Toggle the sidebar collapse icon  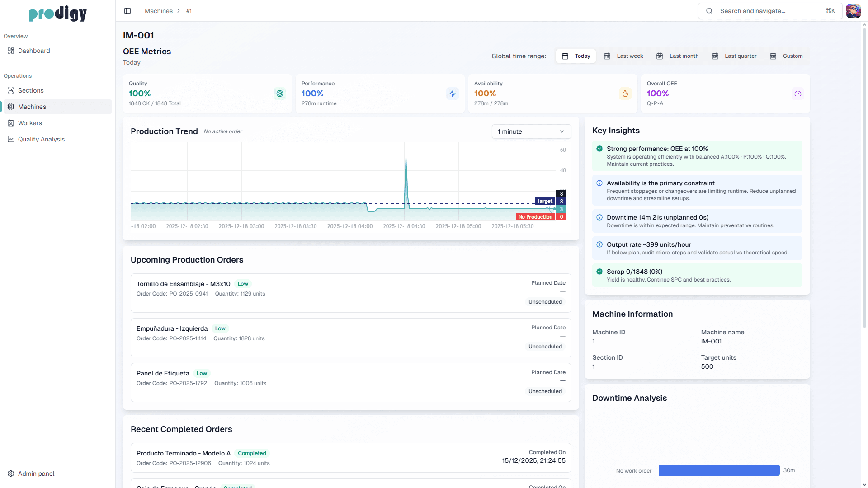127,11
